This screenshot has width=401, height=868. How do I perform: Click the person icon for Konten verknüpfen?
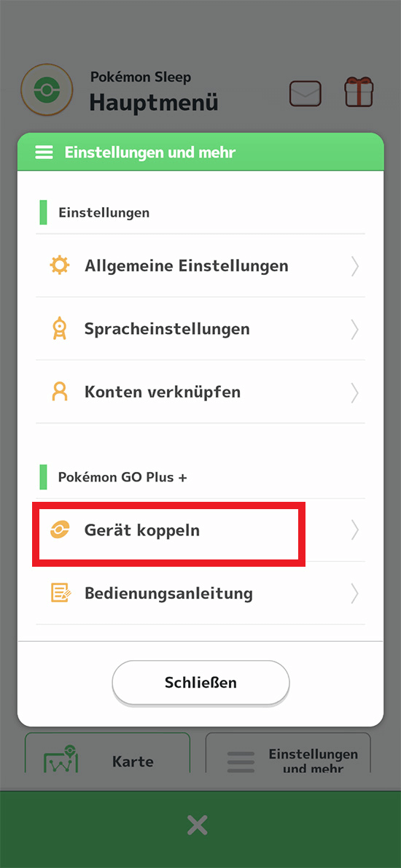click(x=59, y=392)
